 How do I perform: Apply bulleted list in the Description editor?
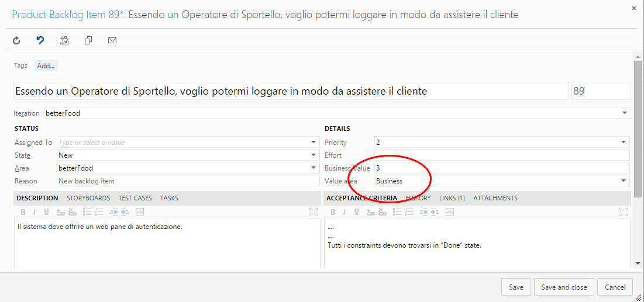coord(87,212)
